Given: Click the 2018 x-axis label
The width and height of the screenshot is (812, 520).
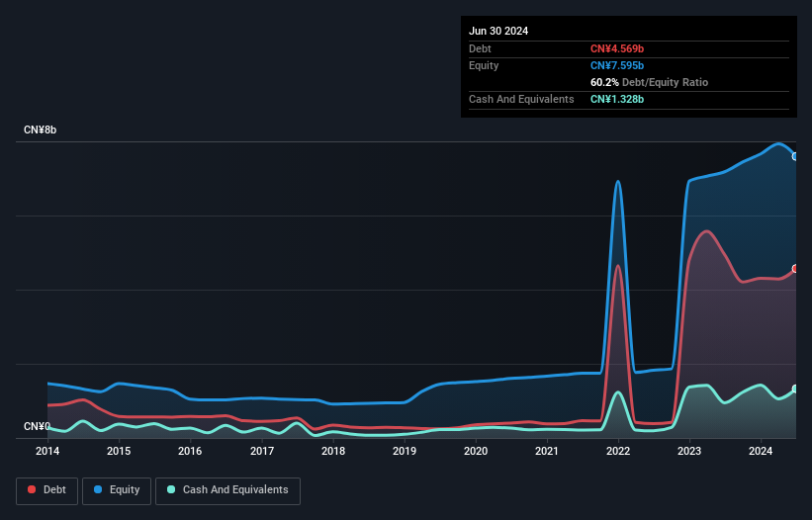Looking at the screenshot, I should [333, 451].
